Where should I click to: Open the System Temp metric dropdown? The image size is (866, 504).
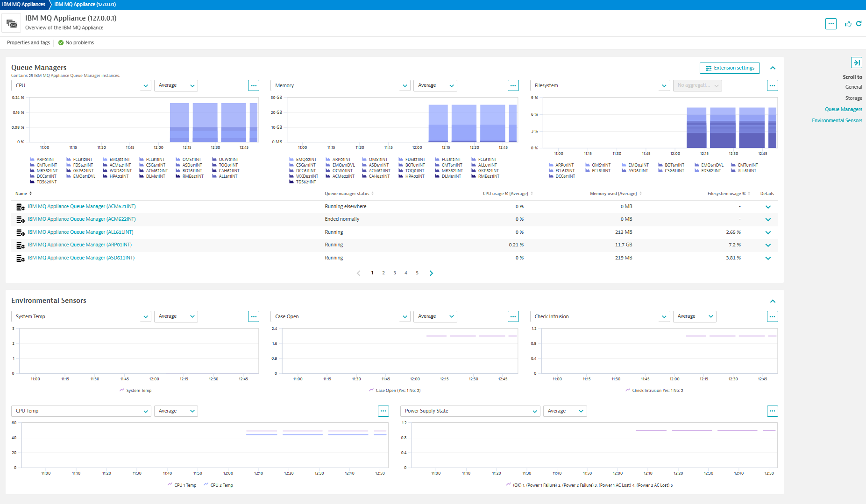(81, 316)
